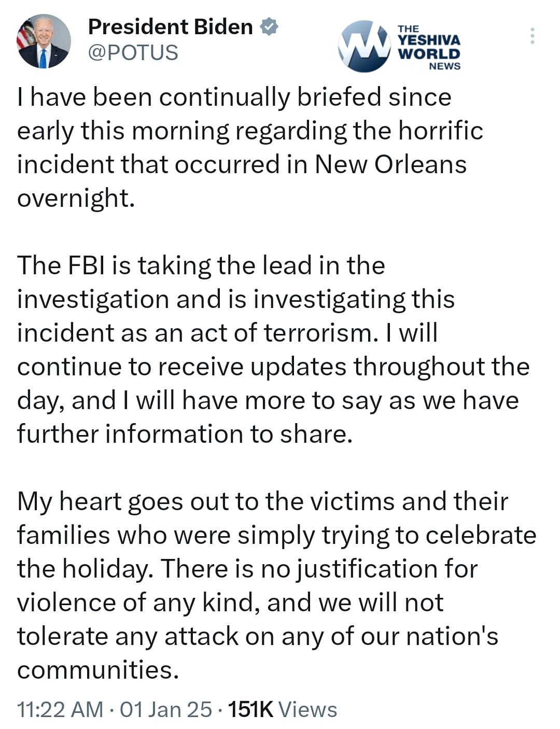Open the 11:22 AM timestamp
Screen dimensions: 560x729
coord(60,709)
